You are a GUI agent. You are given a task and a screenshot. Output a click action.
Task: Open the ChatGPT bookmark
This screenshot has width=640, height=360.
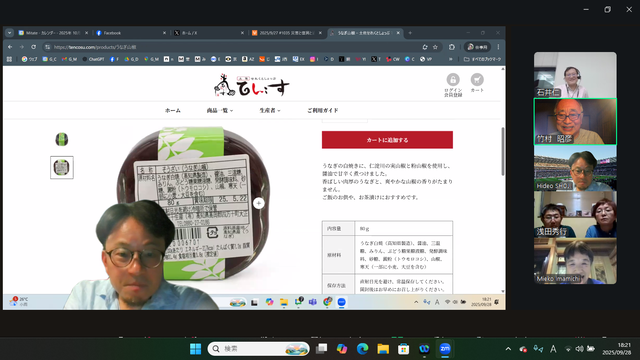pyautogui.click(x=93, y=59)
